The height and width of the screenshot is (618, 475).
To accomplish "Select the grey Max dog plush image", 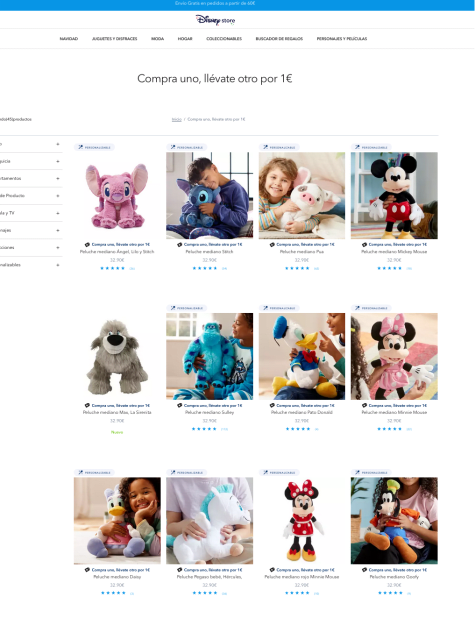I will 117,357.
